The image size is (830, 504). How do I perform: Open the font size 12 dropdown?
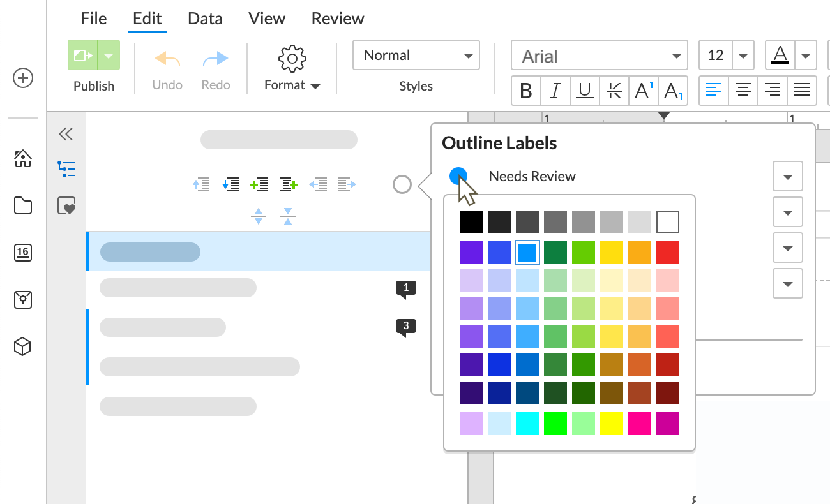pyautogui.click(x=726, y=56)
